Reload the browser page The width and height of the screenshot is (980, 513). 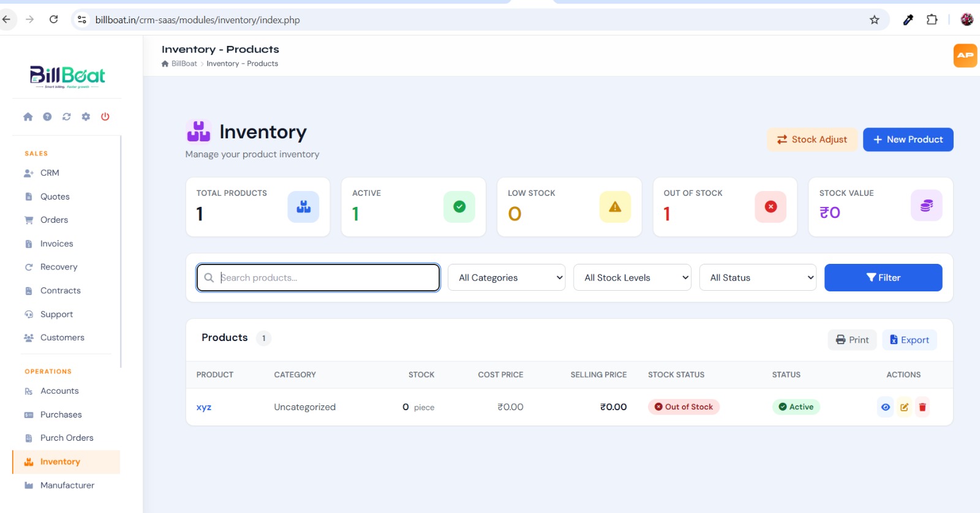click(x=54, y=20)
